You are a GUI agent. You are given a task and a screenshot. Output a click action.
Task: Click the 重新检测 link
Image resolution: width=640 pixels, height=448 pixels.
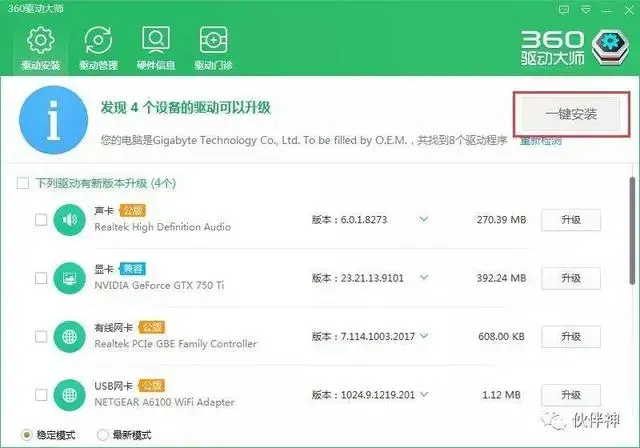[x=541, y=141]
